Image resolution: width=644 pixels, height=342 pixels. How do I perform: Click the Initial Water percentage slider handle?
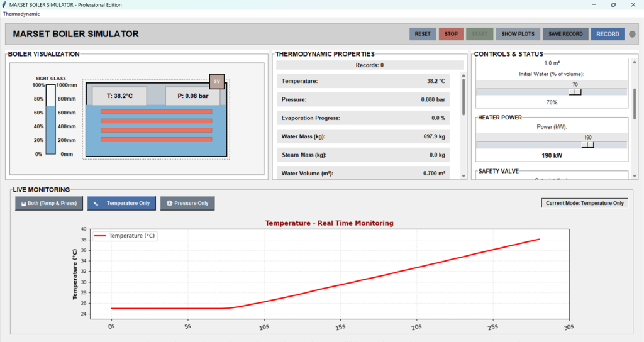pos(575,92)
